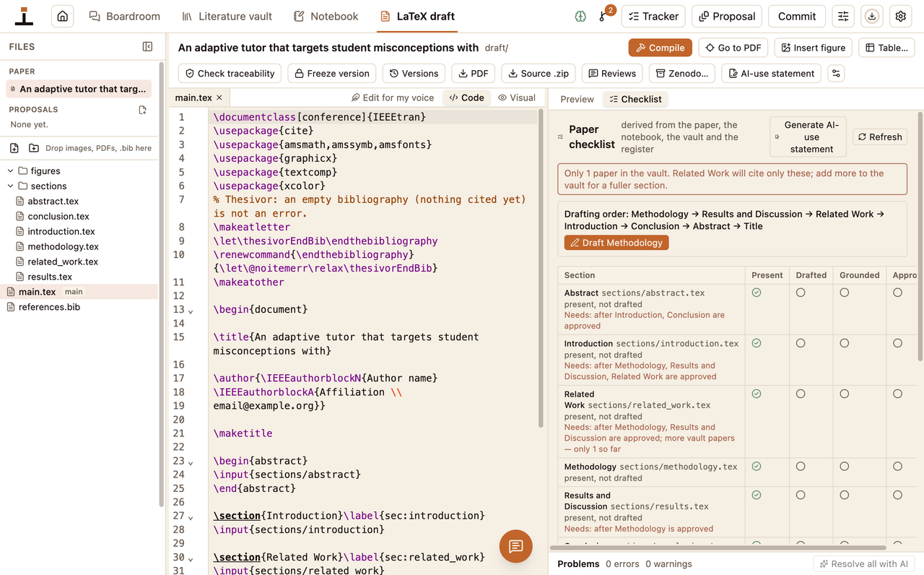
Task: Download the PDF from the toolbar
Action: (x=473, y=73)
